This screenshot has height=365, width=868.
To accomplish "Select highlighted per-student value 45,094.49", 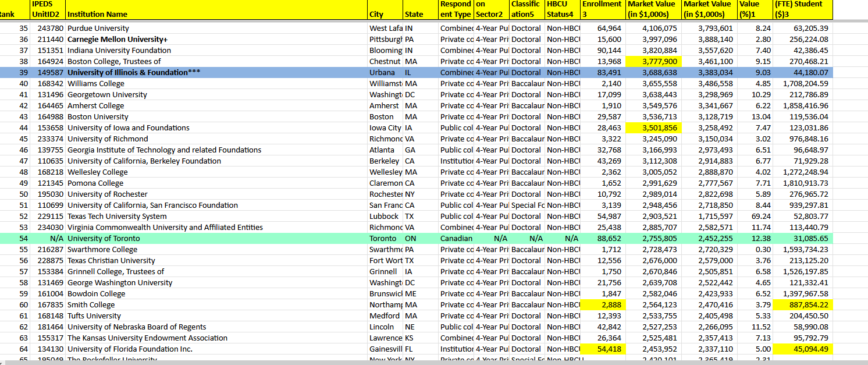I will click(803, 349).
